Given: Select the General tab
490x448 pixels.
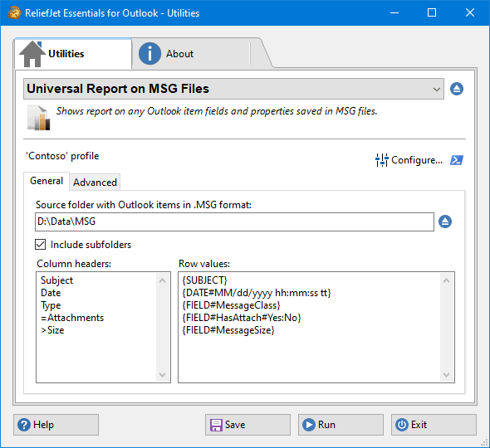Looking at the screenshot, I should (x=47, y=181).
